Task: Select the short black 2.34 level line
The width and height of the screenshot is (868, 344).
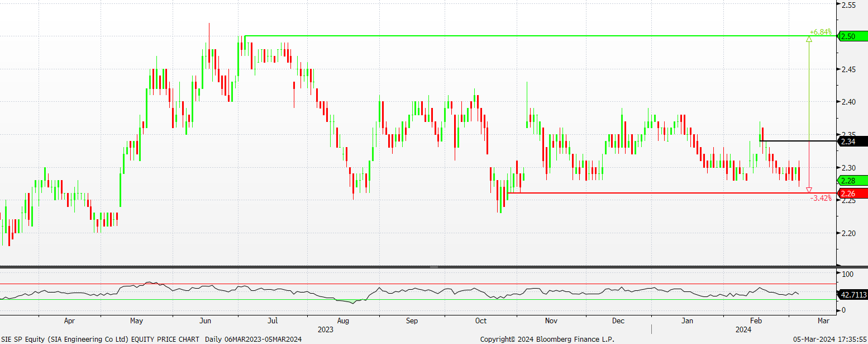Action: click(799, 141)
